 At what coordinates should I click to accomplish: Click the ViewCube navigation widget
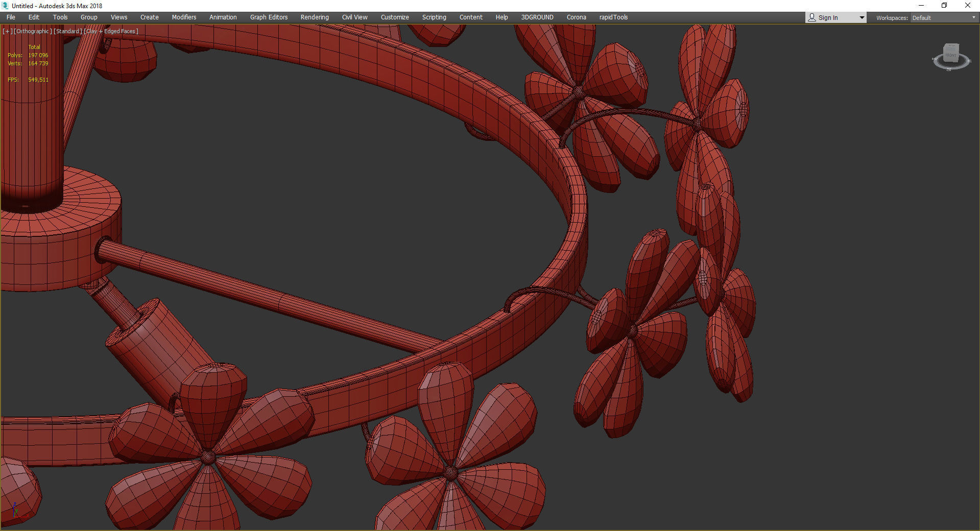951,56
